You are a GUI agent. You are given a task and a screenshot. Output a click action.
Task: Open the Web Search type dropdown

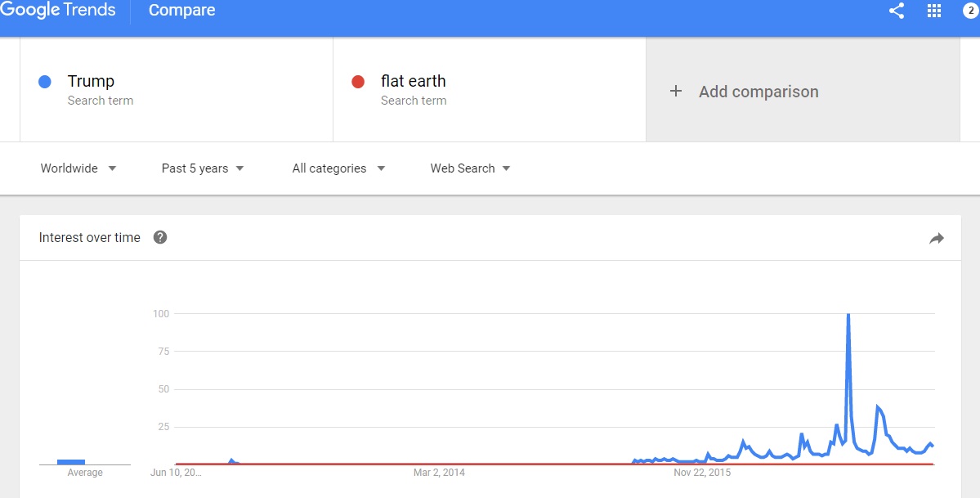470,168
